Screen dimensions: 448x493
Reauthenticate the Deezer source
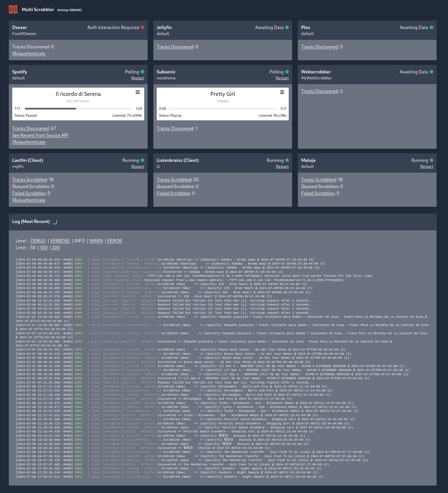coord(29,53)
